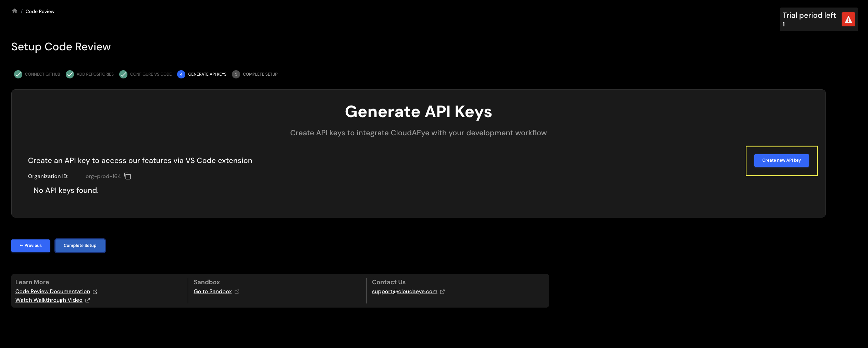This screenshot has height=348, width=868.
Task: Click the No API keys found message
Action: (66, 190)
